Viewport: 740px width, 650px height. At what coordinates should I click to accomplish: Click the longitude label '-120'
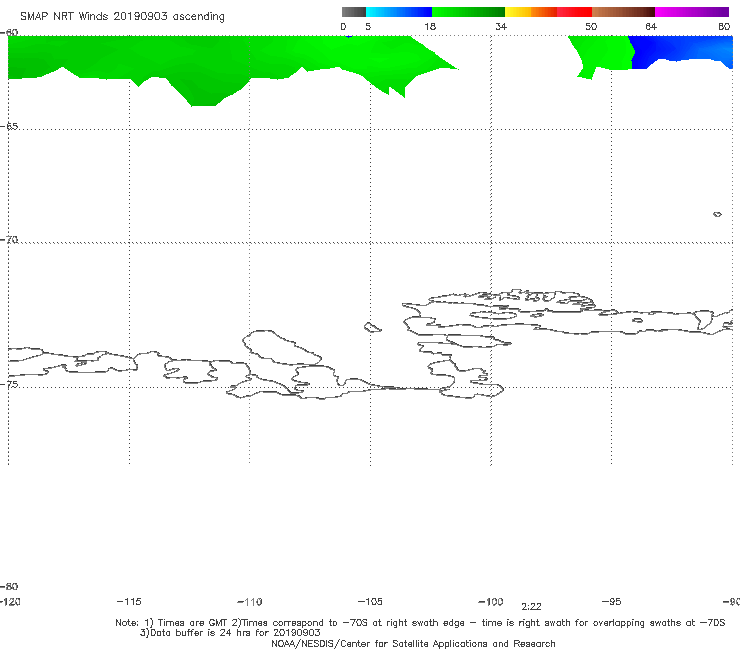click(10, 601)
